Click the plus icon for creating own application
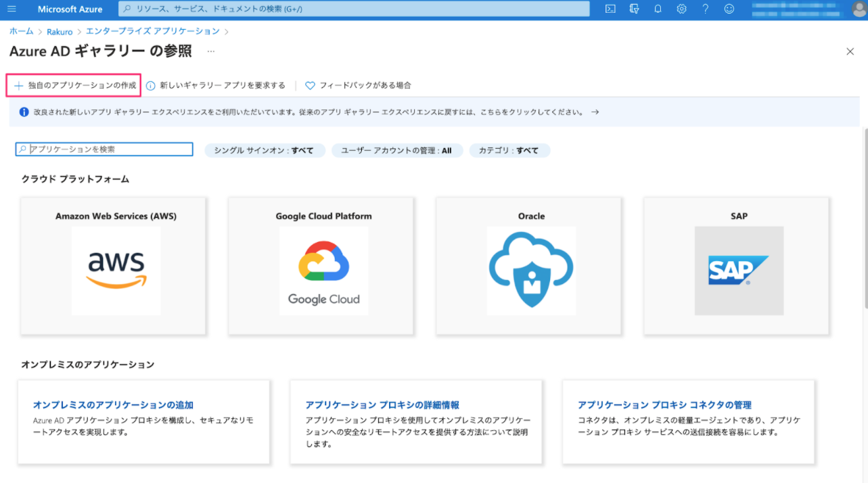Screen dimensions: 868x483 (19, 86)
